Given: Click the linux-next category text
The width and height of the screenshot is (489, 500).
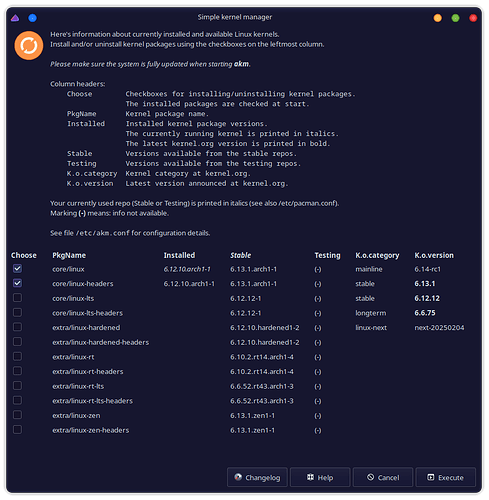Looking at the screenshot, I should tap(371, 328).
